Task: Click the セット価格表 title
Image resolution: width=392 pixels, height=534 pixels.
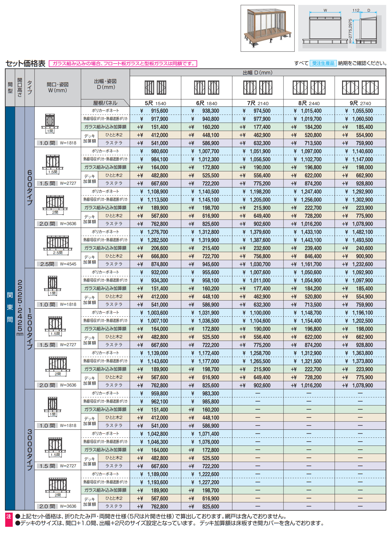Action: pyautogui.click(x=25, y=64)
